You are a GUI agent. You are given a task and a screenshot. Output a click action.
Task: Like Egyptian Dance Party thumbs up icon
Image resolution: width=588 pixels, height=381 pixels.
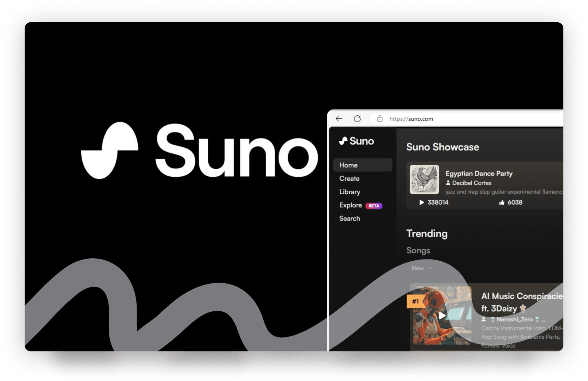(x=502, y=203)
